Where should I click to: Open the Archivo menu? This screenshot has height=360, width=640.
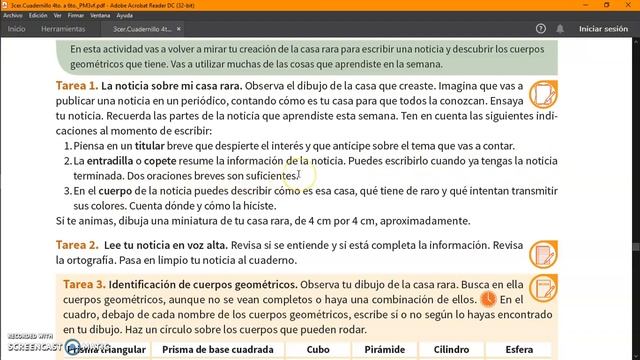click(13, 16)
